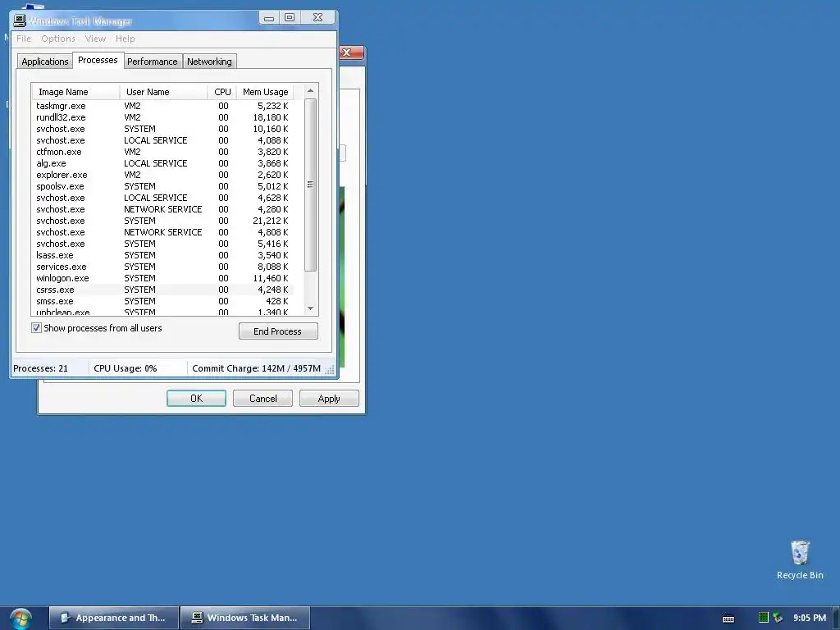Select svchost.exe using 4,808 K

click(162, 232)
